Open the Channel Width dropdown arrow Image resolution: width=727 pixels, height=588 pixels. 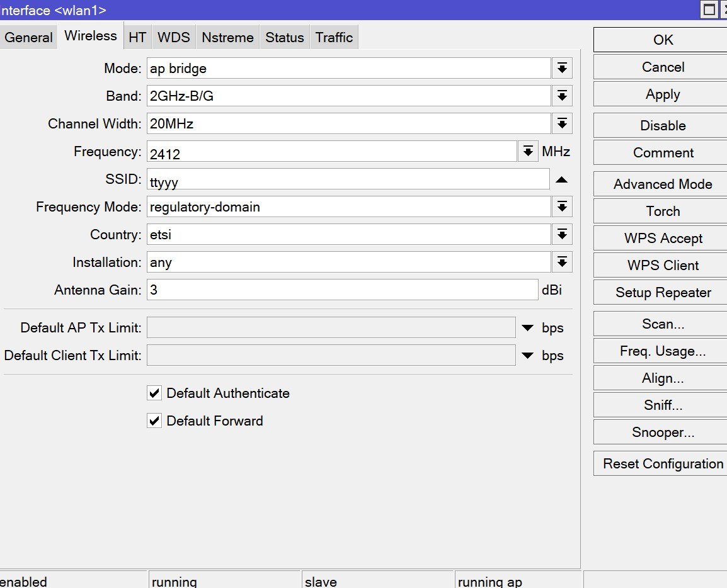[562, 124]
